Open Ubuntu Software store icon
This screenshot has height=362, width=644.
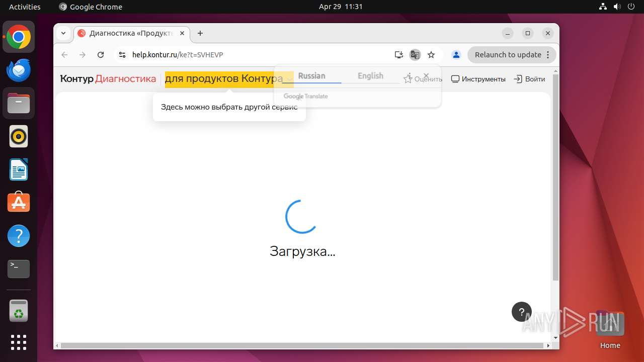pyautogui.click(x=19, y=203)
